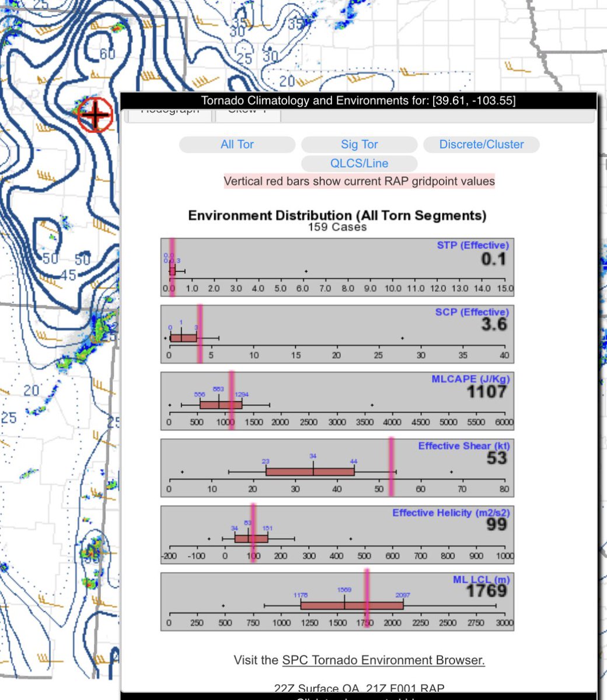Viewport: 607px width, 700px height.
Task: Click the STP (Effective) chart label
Action: 473,245
